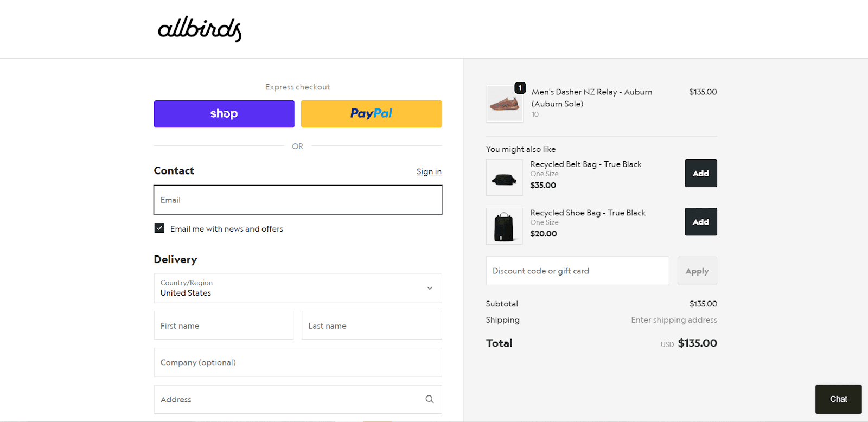868x422 pixels.
Task: Click the Contact section heading
Action: coord(174,170)
